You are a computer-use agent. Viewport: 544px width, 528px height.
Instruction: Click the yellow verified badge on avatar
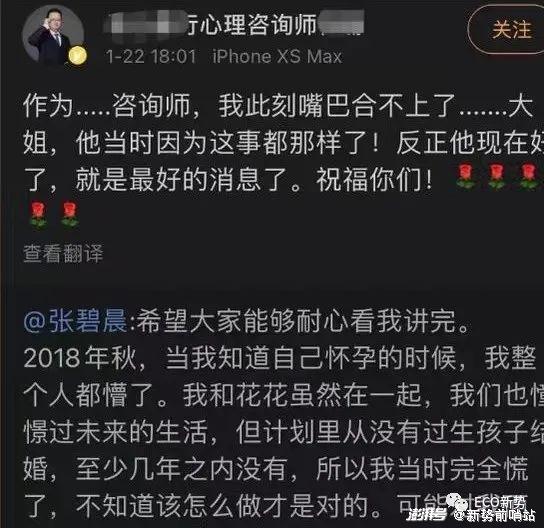click(x=77, y=56)
